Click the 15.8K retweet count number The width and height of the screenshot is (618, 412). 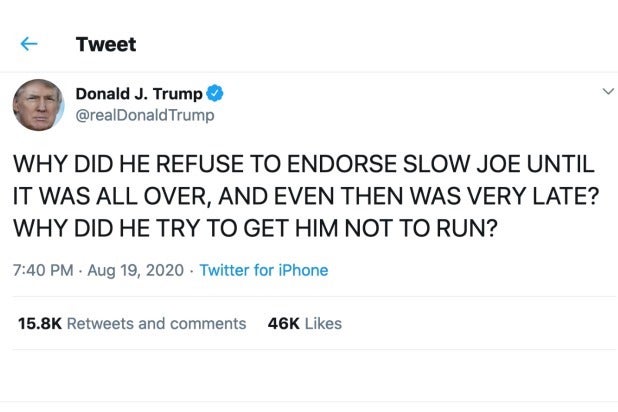pos(40,323)
